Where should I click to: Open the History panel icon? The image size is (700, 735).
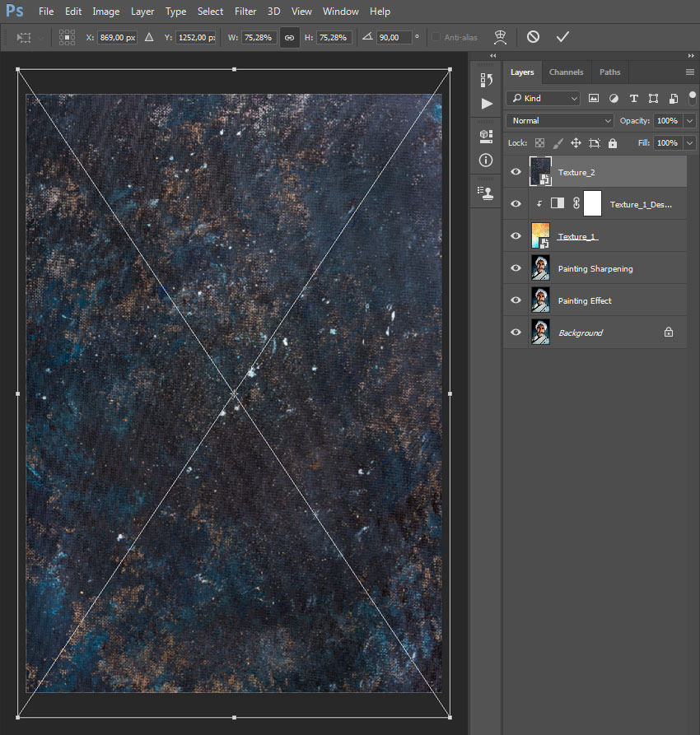486,79
